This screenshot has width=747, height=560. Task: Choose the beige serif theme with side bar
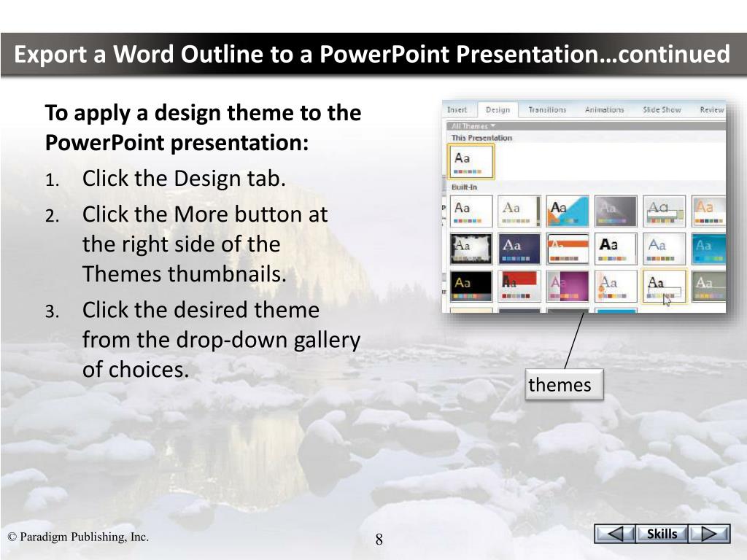519,211
